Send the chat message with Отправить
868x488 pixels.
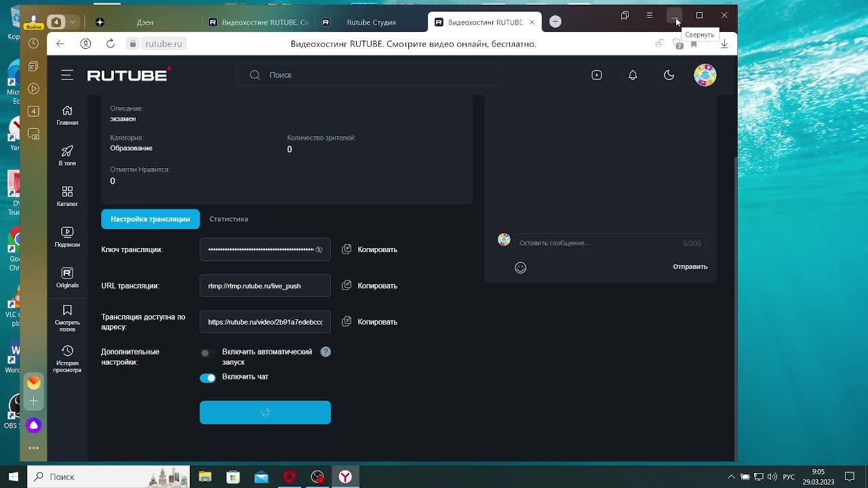click(x=690, y=266)
